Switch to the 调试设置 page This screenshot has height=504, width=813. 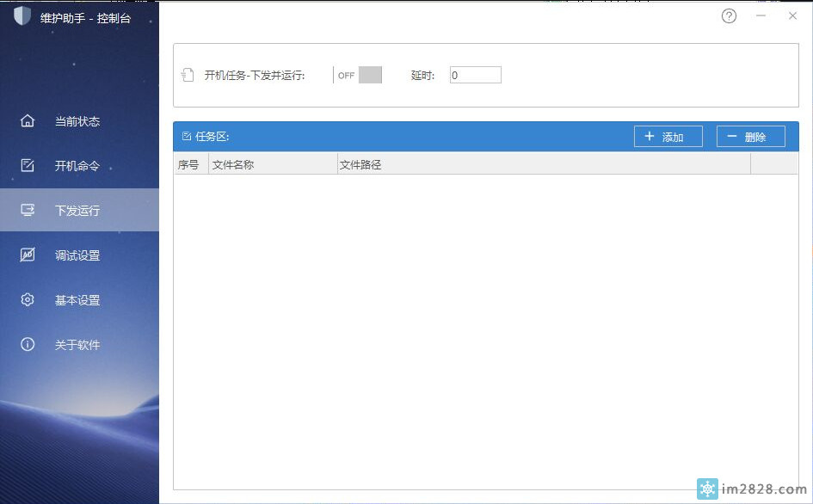[77, 255]
